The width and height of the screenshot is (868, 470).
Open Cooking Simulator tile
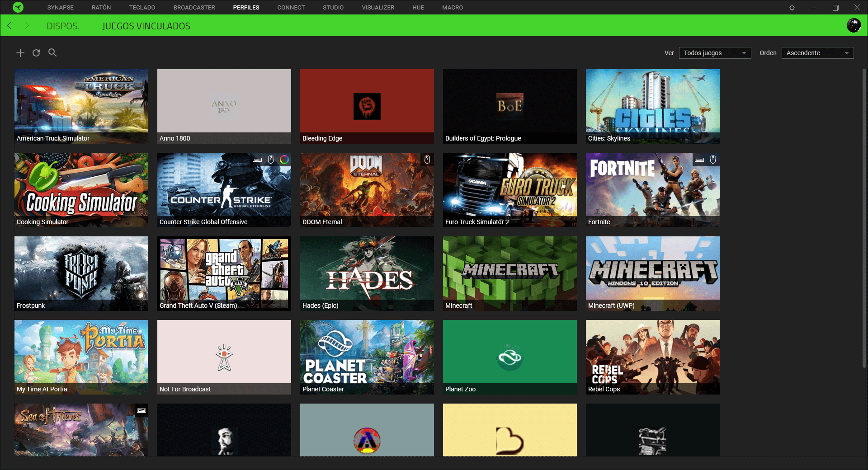click(x=81, y=190)
